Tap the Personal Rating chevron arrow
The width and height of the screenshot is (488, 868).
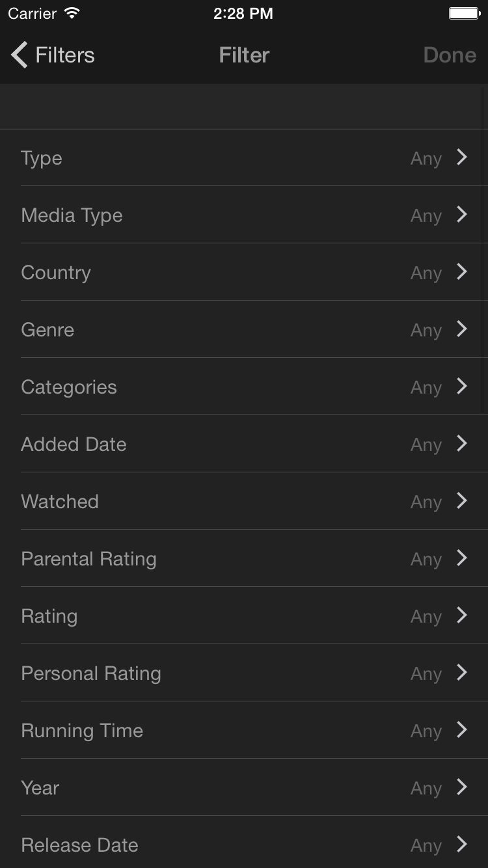click(x=462, y=673)
